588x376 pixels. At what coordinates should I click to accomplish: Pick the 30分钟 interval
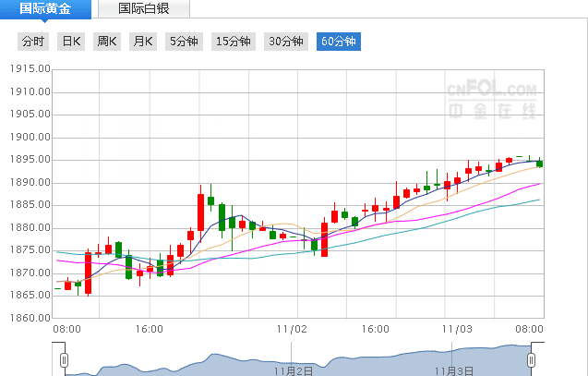tap(285, 41)
